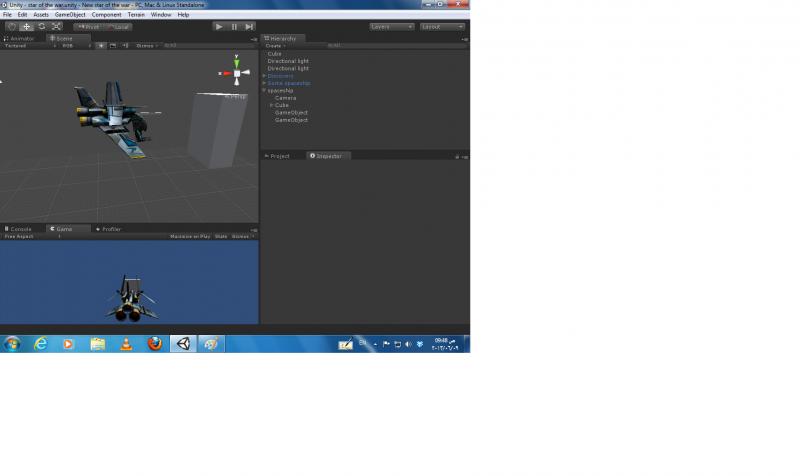Expand the second blue prefab item in Hierarchy

point(264,83)
